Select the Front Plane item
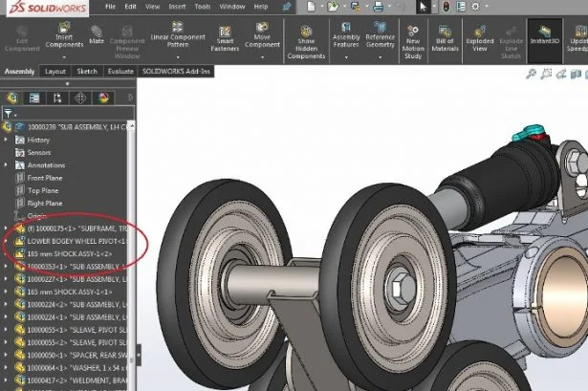Screen dimensions: 588x391 (45, 178)
